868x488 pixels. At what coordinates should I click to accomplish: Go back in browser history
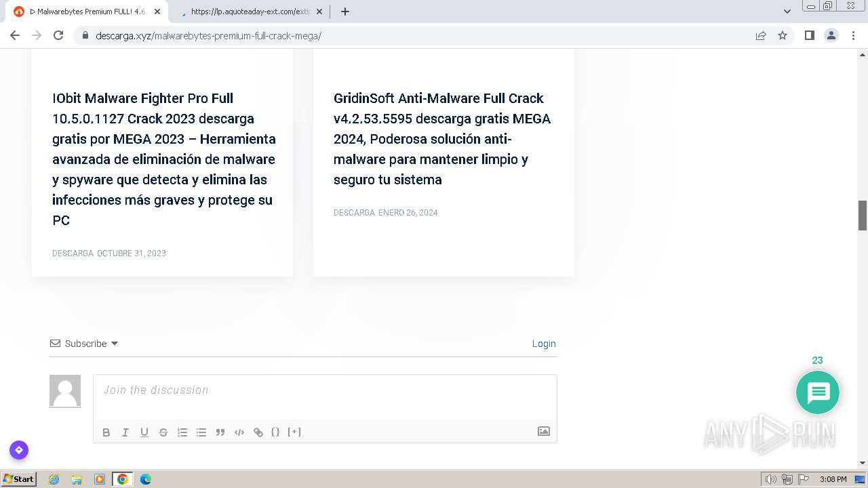(x=15, y=35)
